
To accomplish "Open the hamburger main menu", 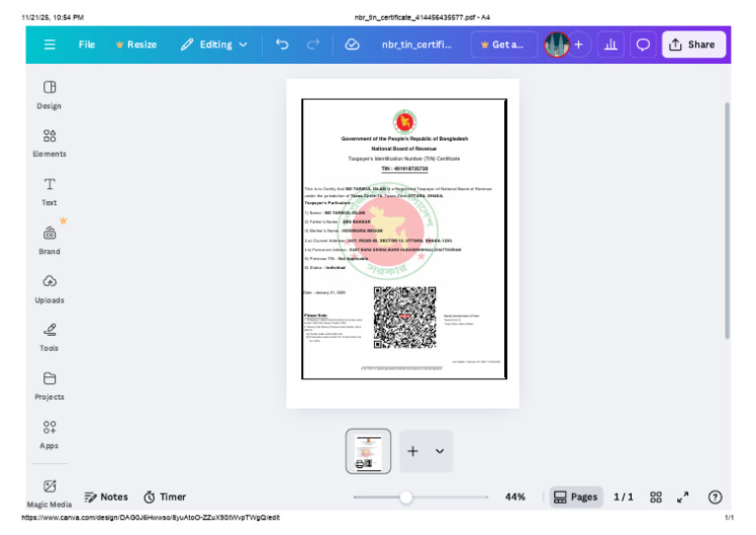I will (x=49, y=45).
